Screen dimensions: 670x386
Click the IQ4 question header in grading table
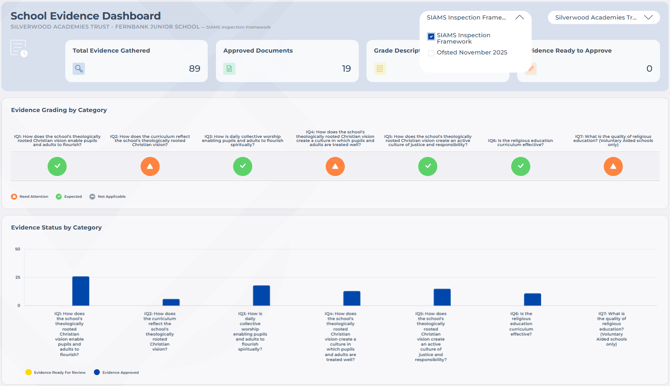335,138
